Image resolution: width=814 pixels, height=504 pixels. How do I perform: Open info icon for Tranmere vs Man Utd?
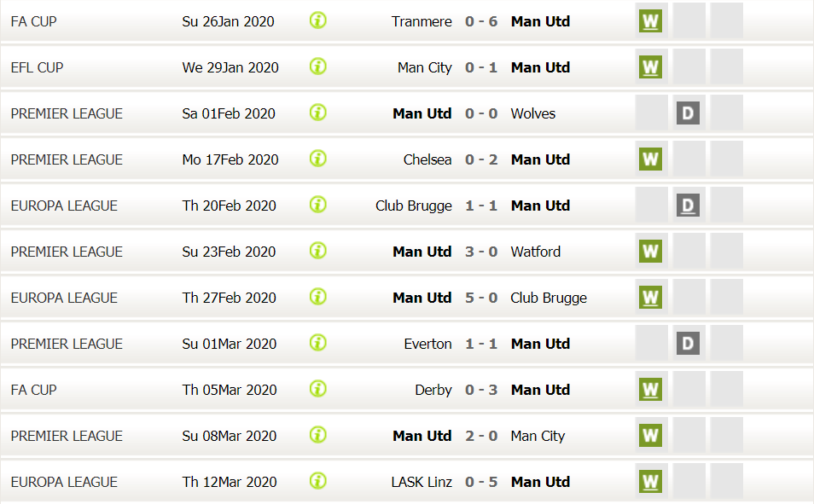(317, 20)
